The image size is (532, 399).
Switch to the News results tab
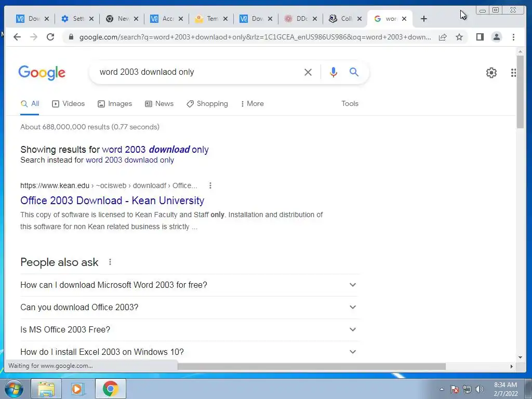(x=159, y=104)
